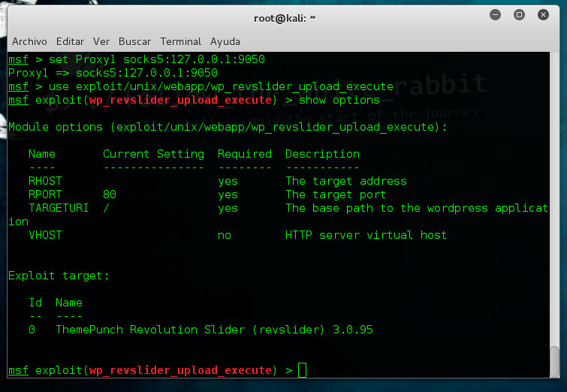This screenshot has width=567, height=392.
Task: Click the RHOST option name
Action: 45,181
